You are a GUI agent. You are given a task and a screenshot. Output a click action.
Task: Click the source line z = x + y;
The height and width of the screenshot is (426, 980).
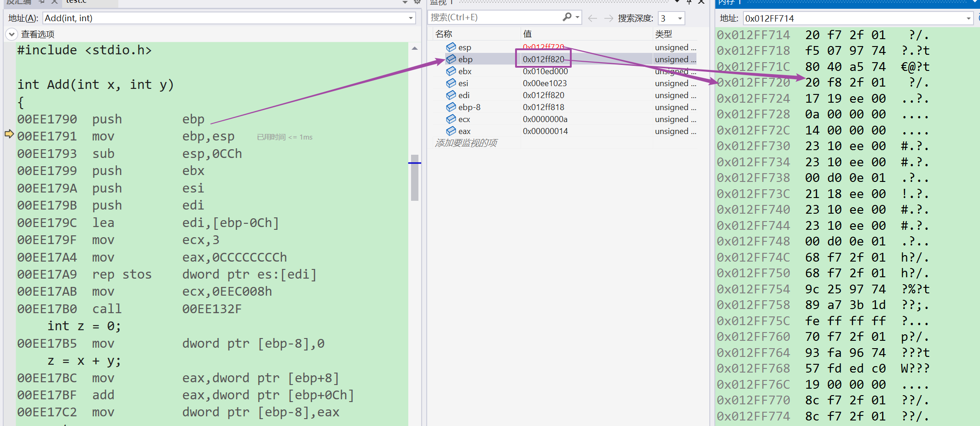tap(84, 361)
